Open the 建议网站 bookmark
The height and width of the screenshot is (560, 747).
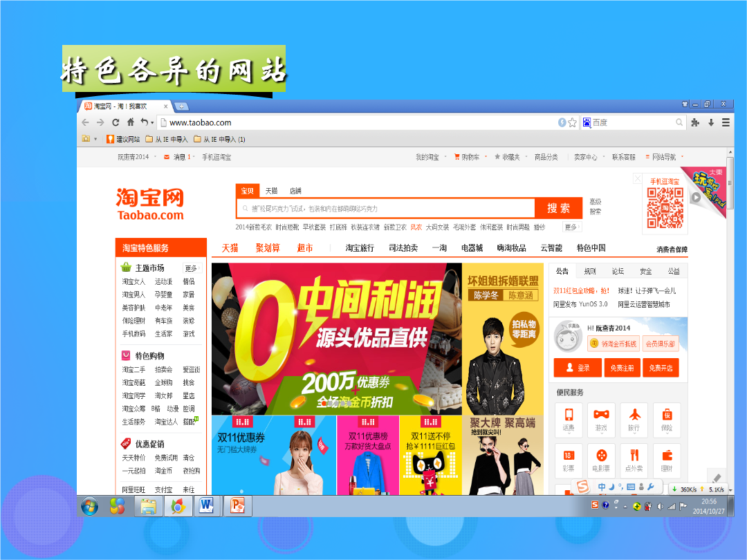pos(123,139)
